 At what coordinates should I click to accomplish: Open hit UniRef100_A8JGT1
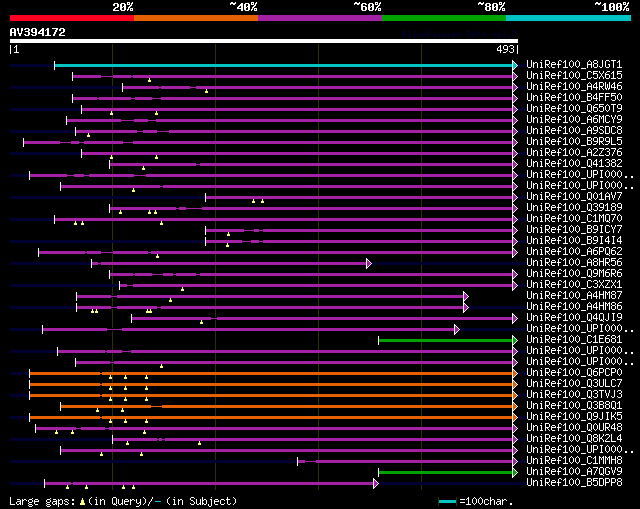574,64
